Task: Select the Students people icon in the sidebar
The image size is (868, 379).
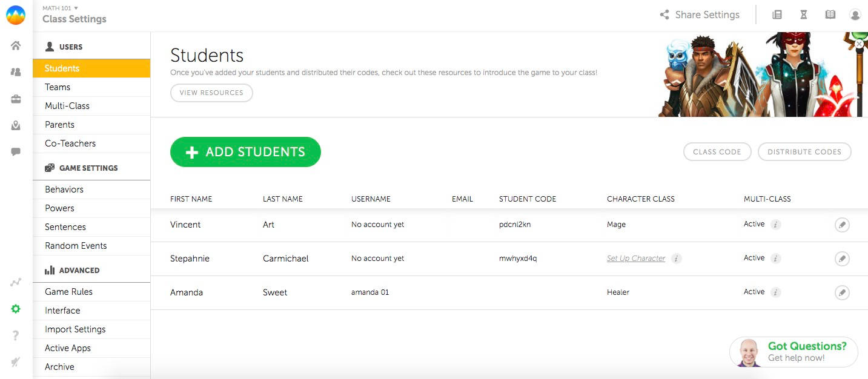Action: 16,71
